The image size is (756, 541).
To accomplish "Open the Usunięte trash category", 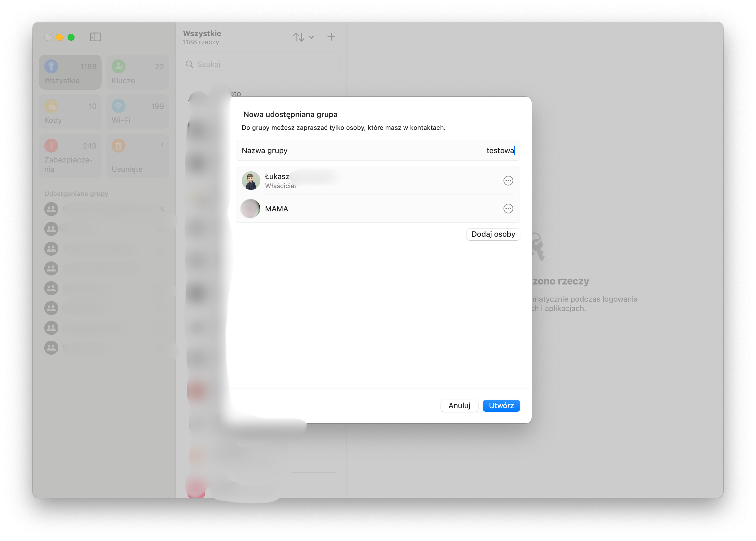I will tap(137, 156).
